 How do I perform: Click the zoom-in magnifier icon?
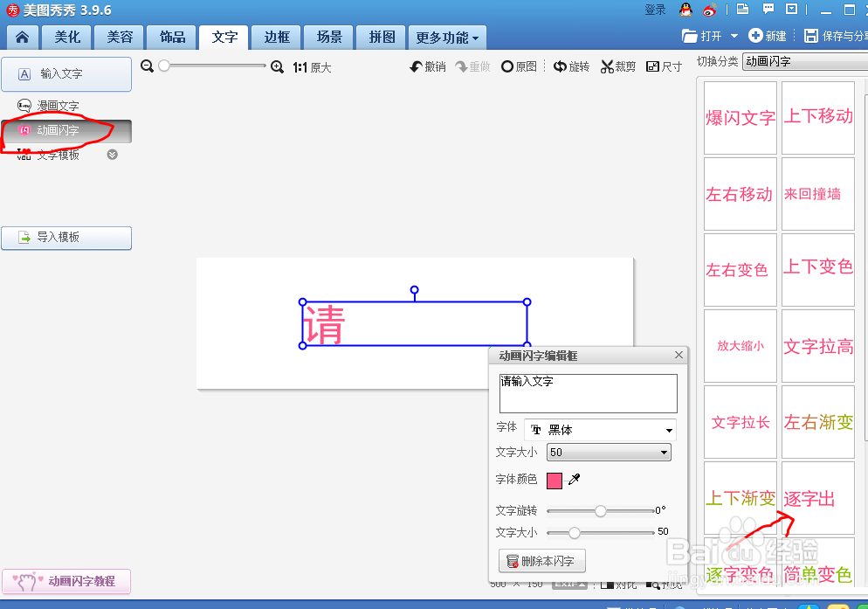[278, 66]
